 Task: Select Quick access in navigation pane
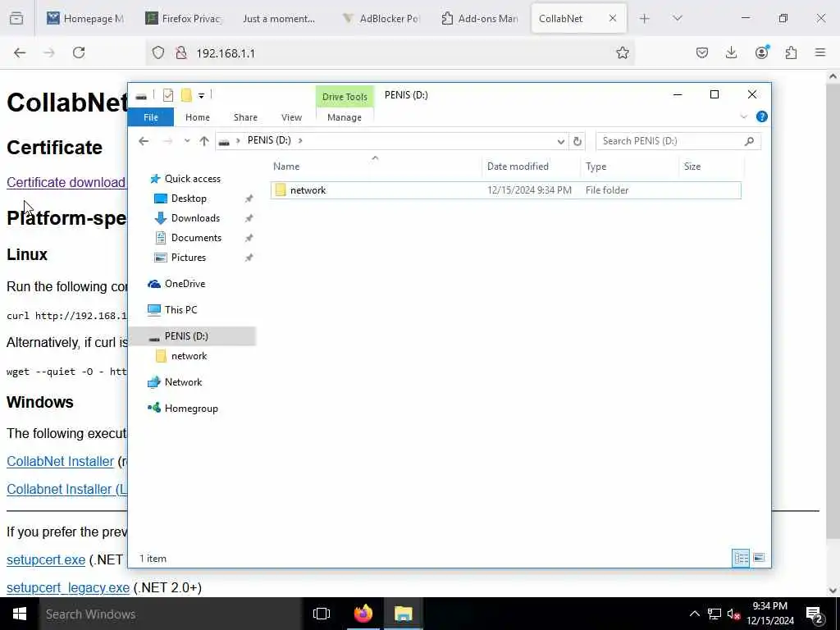coord(192,179)
